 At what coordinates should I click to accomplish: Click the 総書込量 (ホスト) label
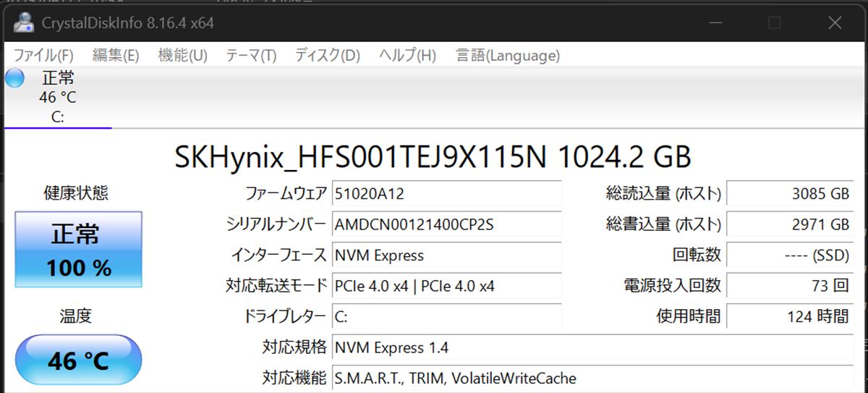coord(664,224)
